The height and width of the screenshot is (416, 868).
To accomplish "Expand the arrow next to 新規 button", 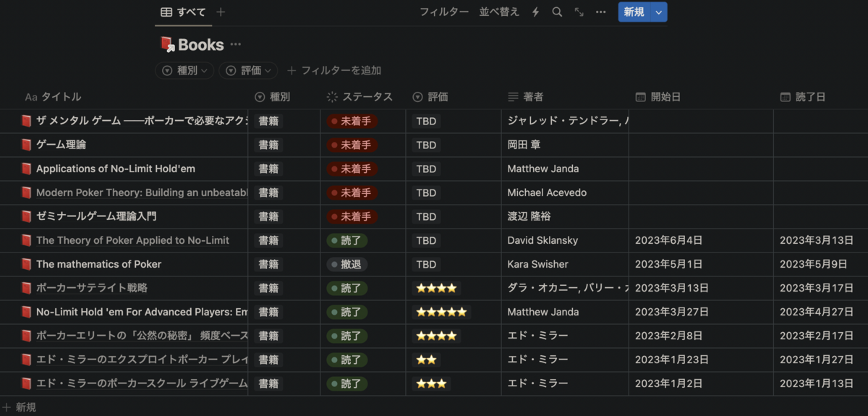I will point(658,12).
